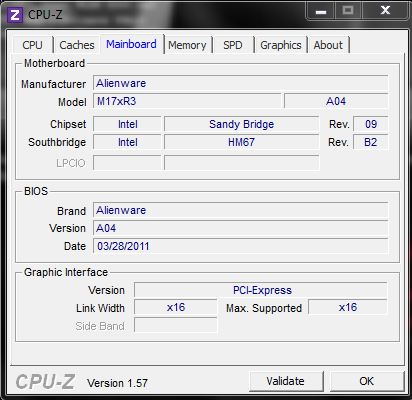
Task: Open the Graphics tab
Action: 281,45
